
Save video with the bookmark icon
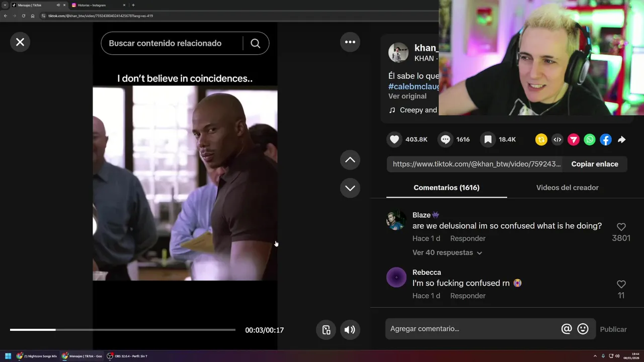point(488,139)
